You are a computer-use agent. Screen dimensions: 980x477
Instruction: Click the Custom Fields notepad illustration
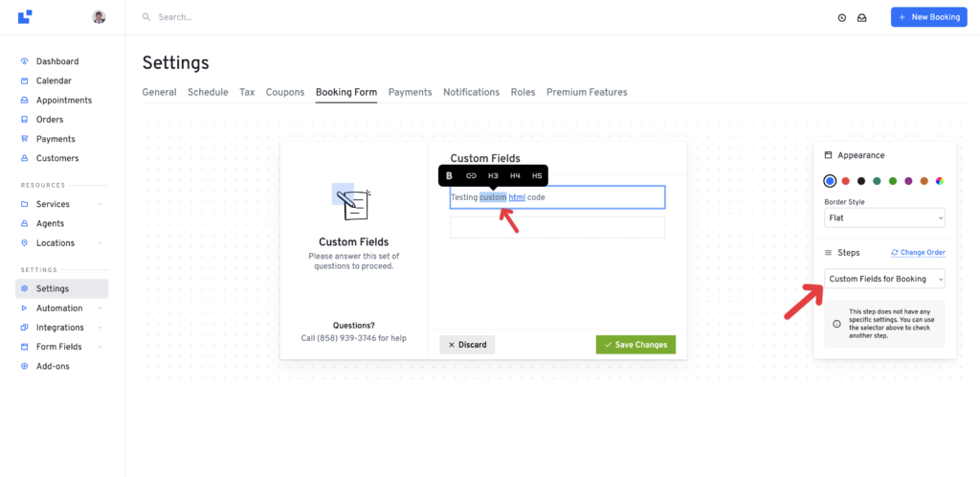[x=351, y=202]
